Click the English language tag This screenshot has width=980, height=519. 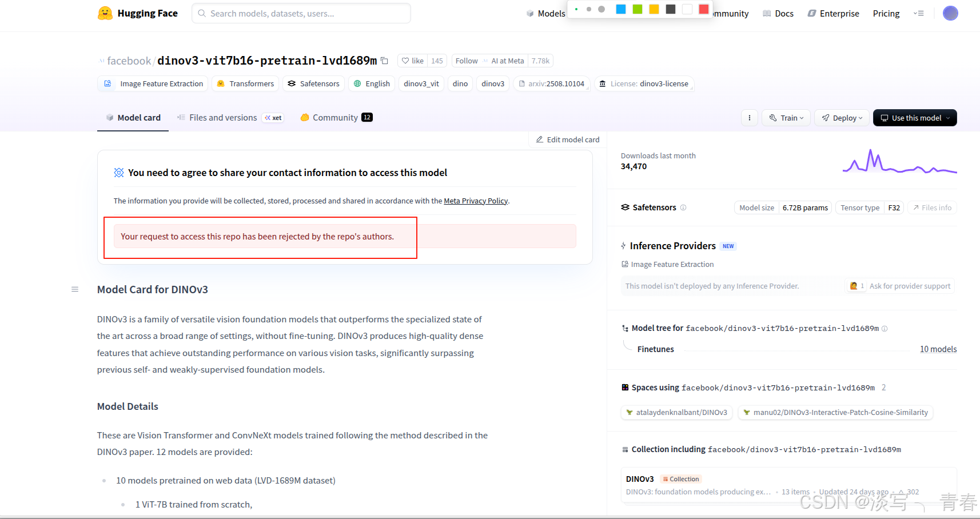coord(372,83)
